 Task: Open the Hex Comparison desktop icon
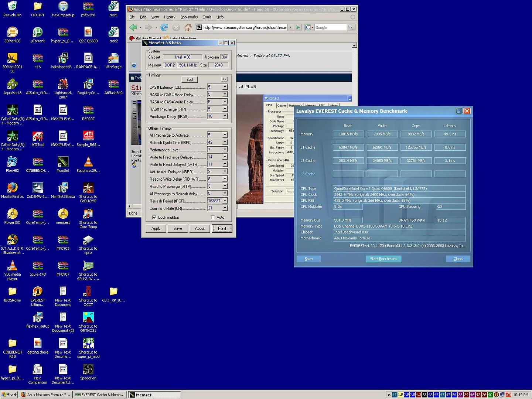pyautogui.click(x=38, y=374)
